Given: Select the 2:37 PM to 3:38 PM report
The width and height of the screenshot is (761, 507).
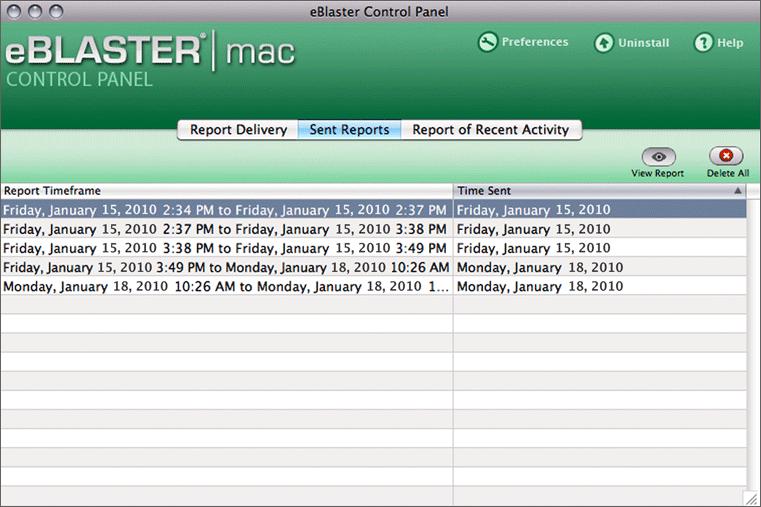Looking at the screenshot, I should point(373,229).
